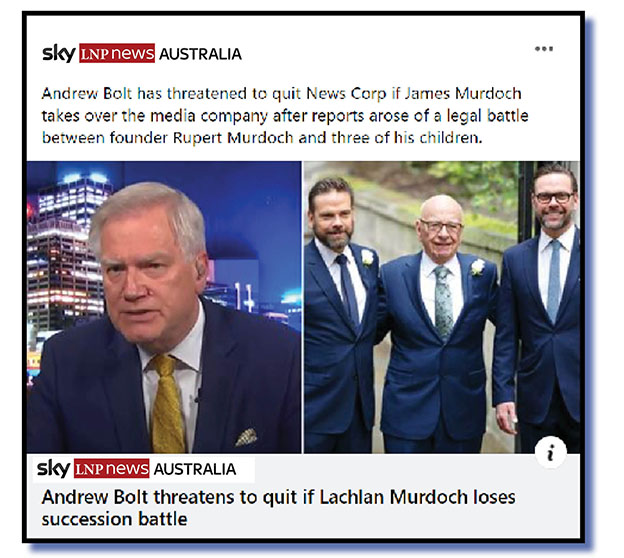Click the bottom red 'LNP news' badge
624x558 pixels.
111,468
